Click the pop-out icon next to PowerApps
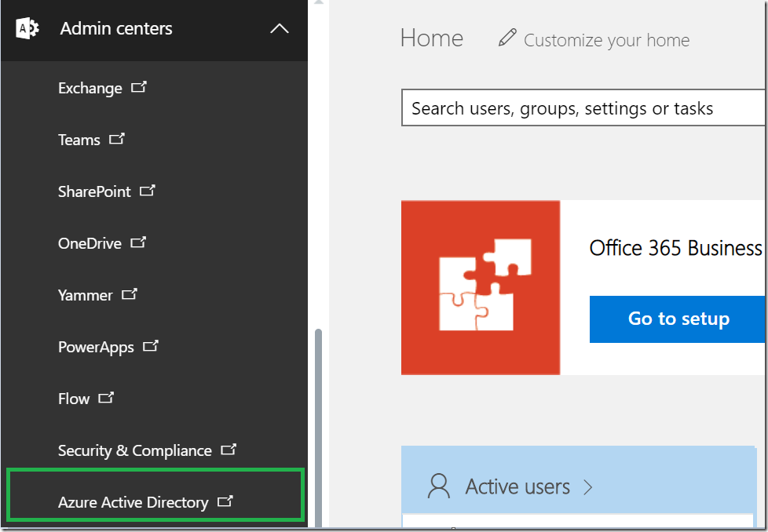Image resolution: width=768 pixels, height=532 pixels. [151, 346]
